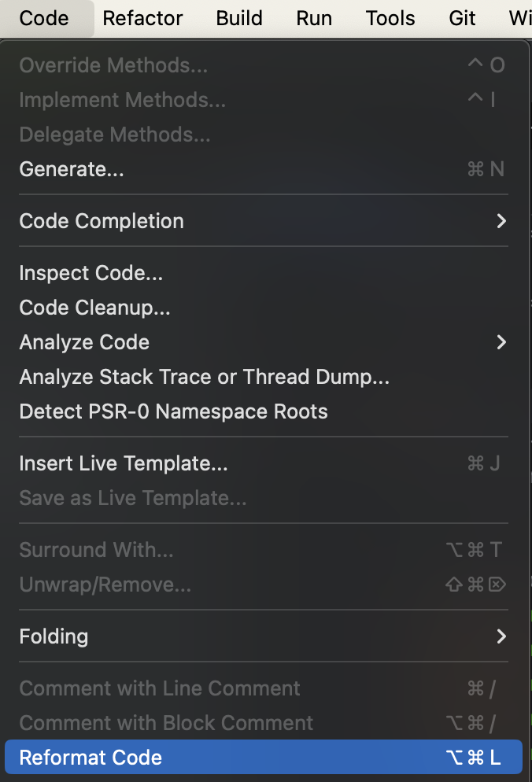Image resolution: width=532 pixels, height=782 pixels.
Task: Expand the Folding submenu
Action: (54, 636)
